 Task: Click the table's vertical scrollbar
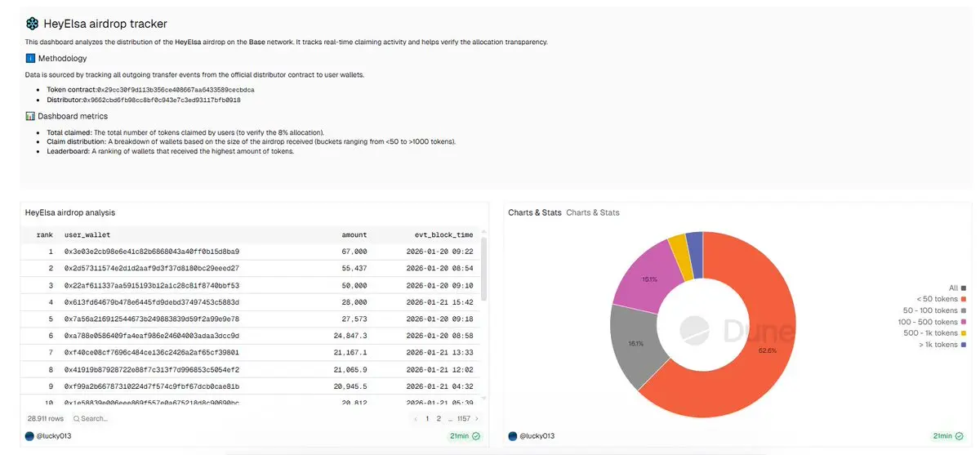coord(484,270)
